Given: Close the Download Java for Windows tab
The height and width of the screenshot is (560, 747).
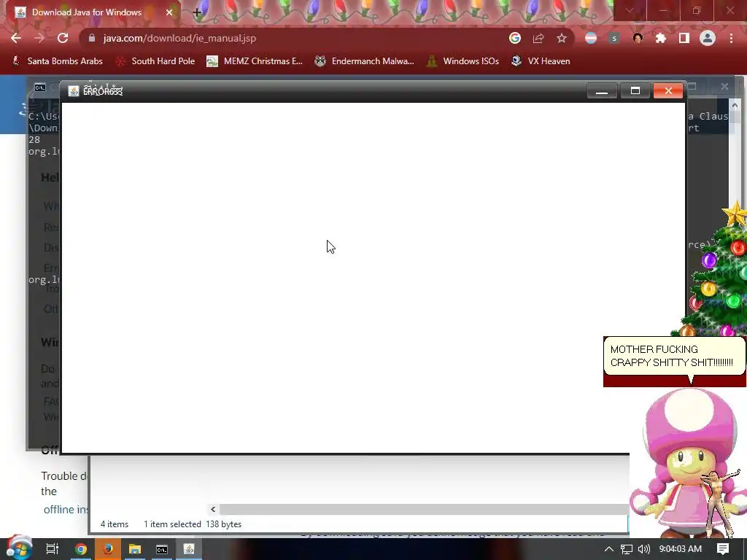Looking at the screenshot, I should [169, 12].
